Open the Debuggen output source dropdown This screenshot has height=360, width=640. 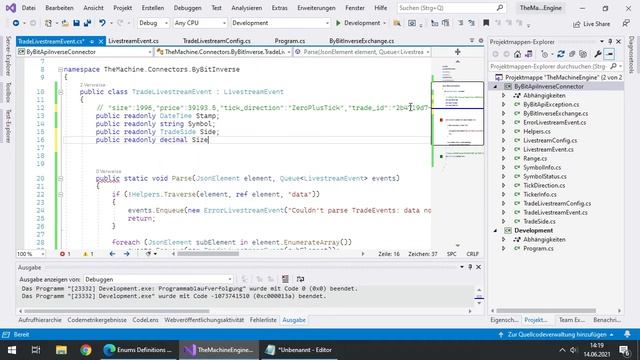[x=158, y=279]
